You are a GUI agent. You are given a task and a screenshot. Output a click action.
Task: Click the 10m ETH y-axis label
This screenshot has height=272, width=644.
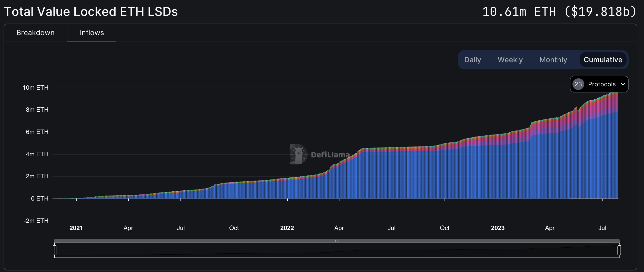coord(36,88)
